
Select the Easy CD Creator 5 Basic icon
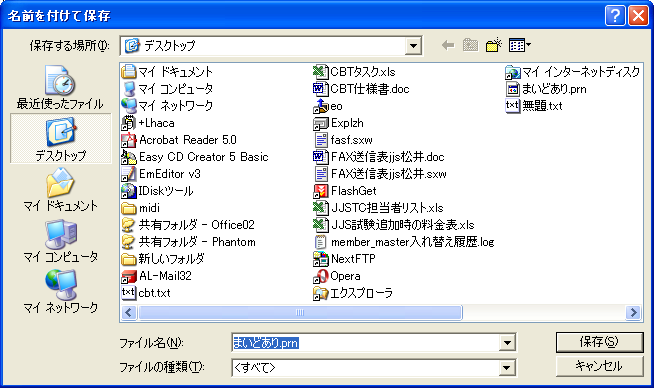(x=129, y=157)
